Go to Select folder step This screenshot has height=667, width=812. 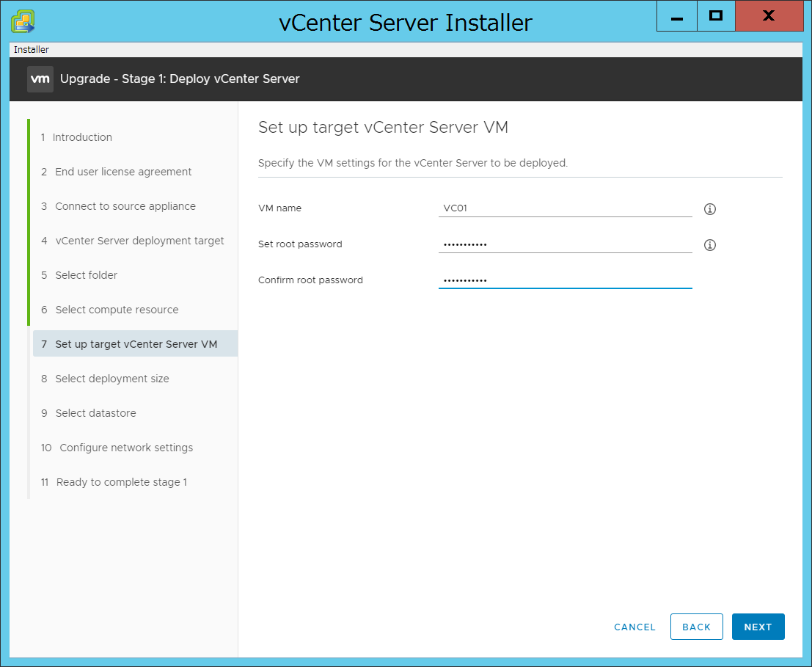(x=79, y=275)
